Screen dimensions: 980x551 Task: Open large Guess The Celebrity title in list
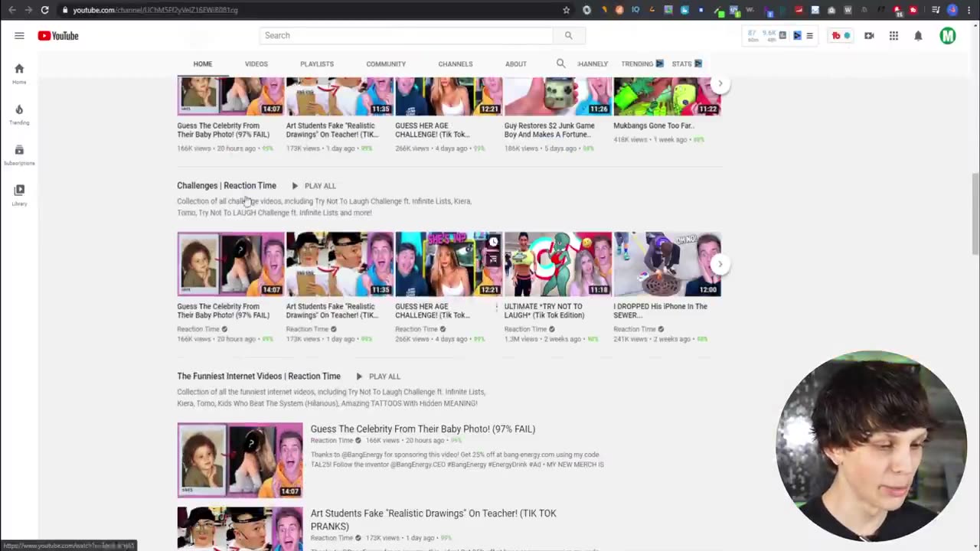(x=423, y=429)
